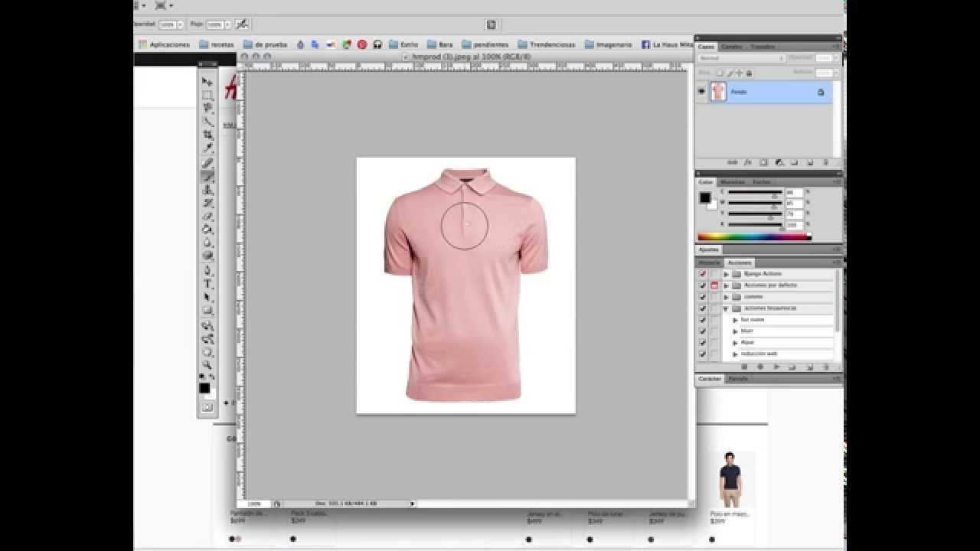
Task: Toggle Quick Mask mode button
Action: pyautogui.click(x=207, y=407)
